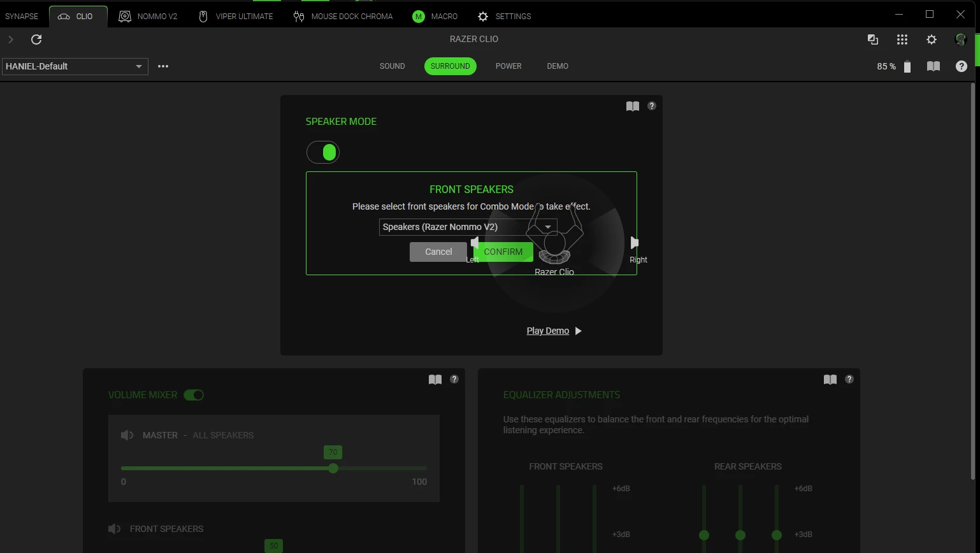Open the Macro module tab
980x553 pixels.
pos(435,16)
